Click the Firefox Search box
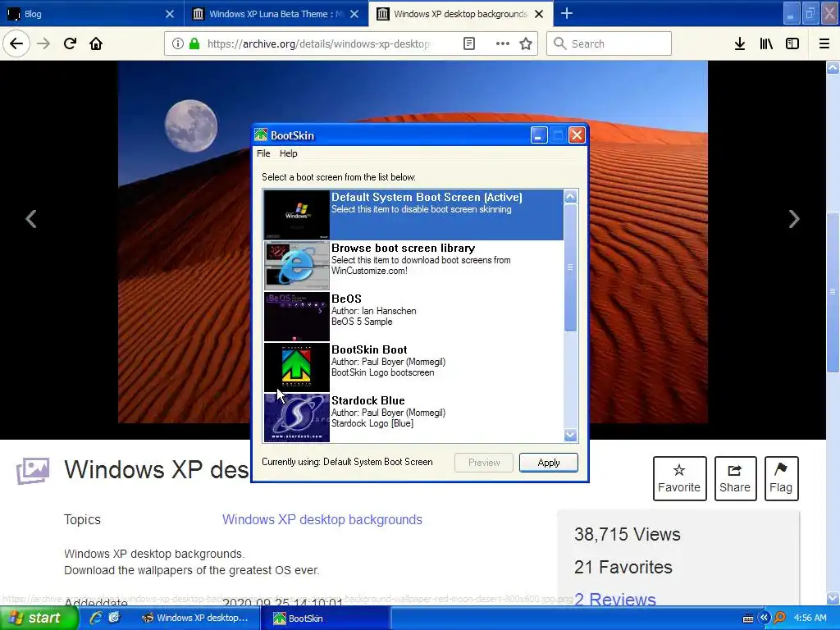 (x=609, y=43)
